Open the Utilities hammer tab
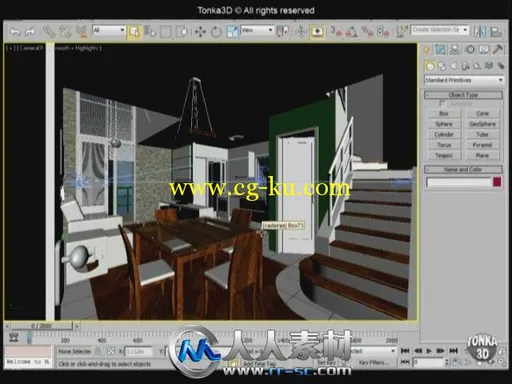 (498, 50)
